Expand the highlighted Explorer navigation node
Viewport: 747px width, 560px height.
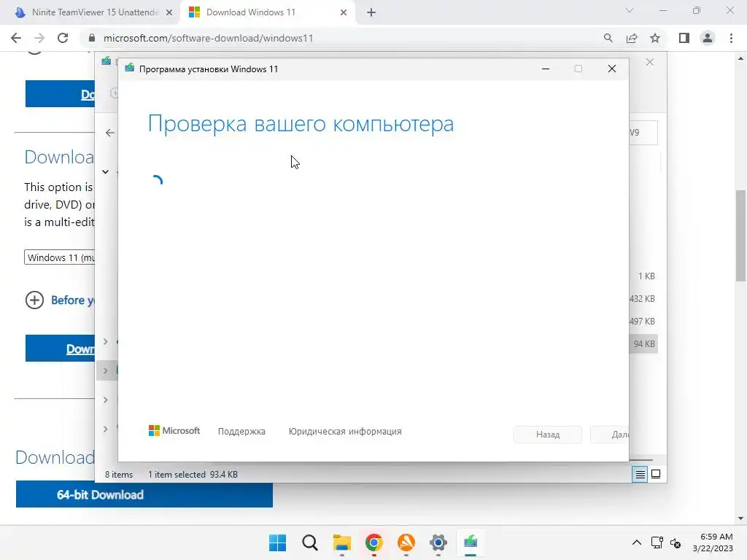tap(105, 370)
